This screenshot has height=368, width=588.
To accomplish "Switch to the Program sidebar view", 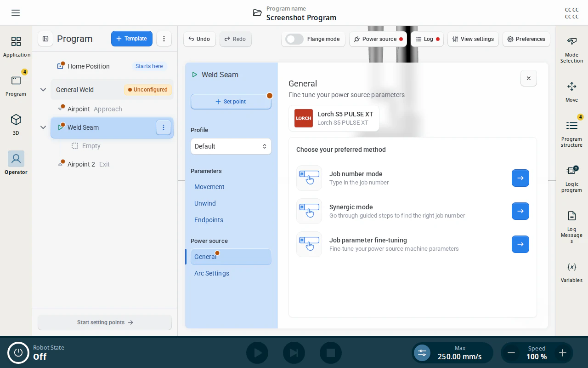I will [x=16, y=86].
